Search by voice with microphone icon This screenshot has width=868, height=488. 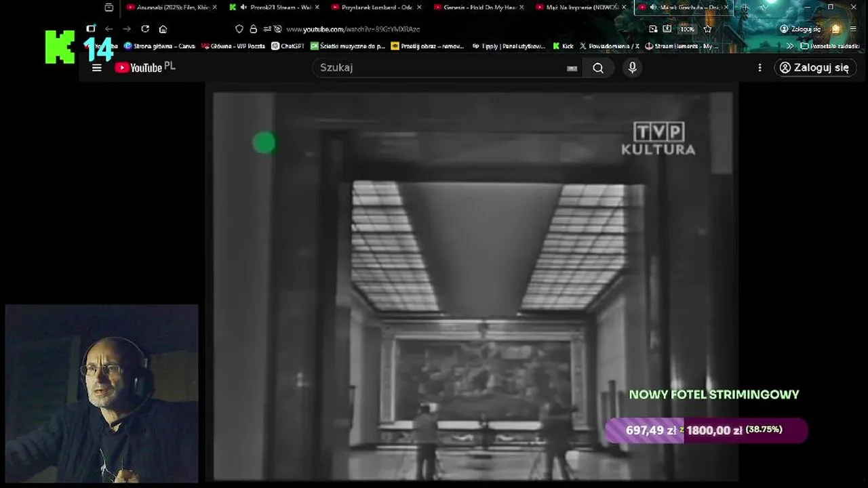tap(632, 68)
